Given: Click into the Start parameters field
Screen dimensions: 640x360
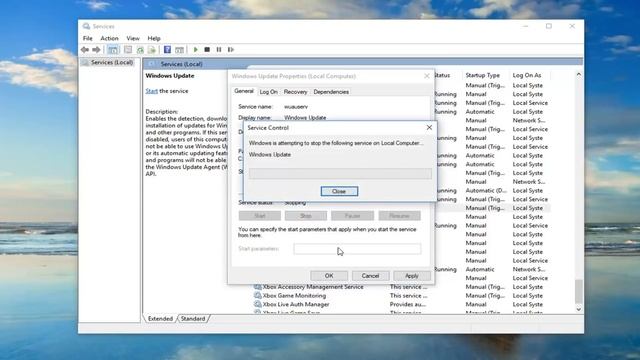Looking at the screenshot, I should (x=357, y=249).
